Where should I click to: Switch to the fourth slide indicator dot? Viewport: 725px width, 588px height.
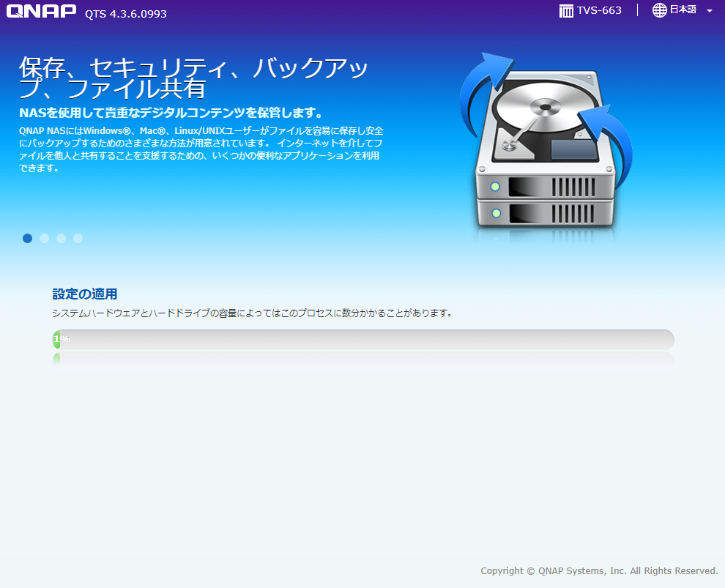point(78,238)
